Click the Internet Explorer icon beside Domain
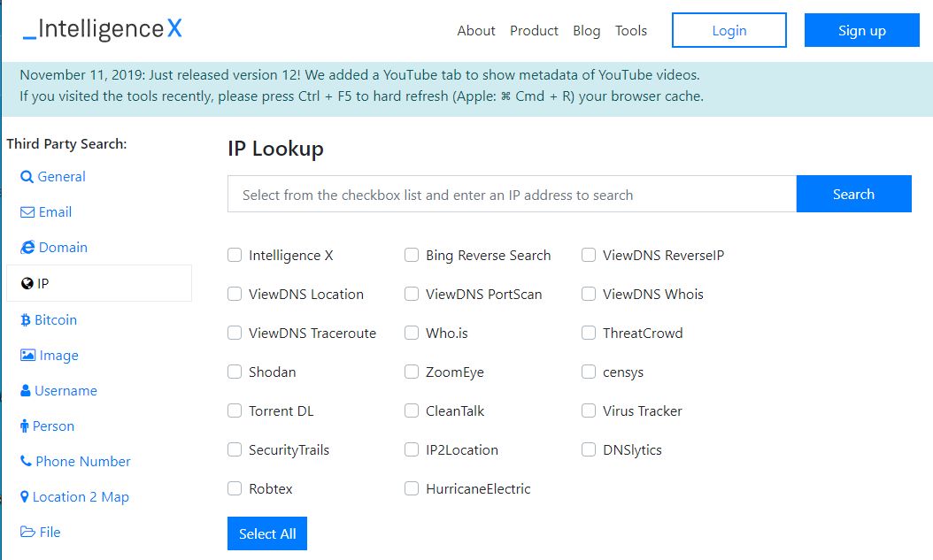This screenshot has height=560, width=933. [27, 248]
